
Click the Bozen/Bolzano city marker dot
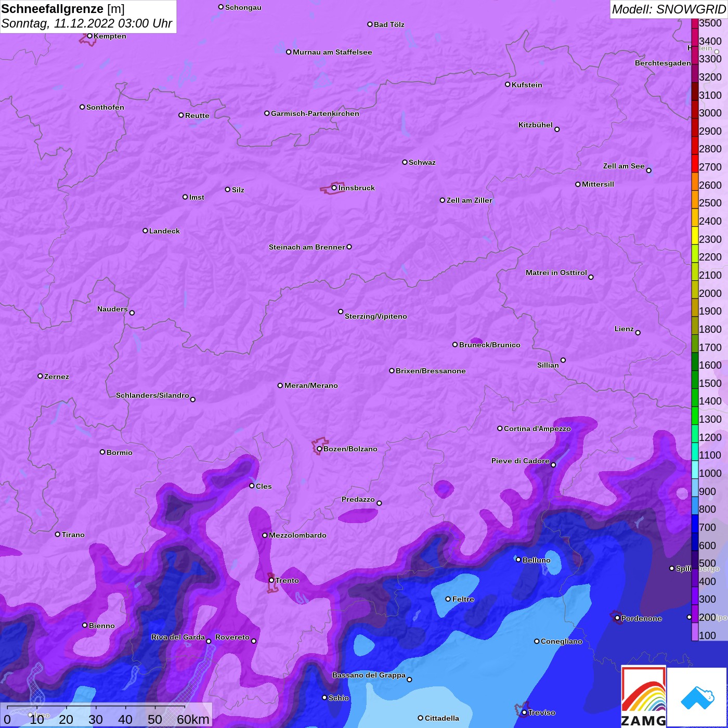[319, 449]
